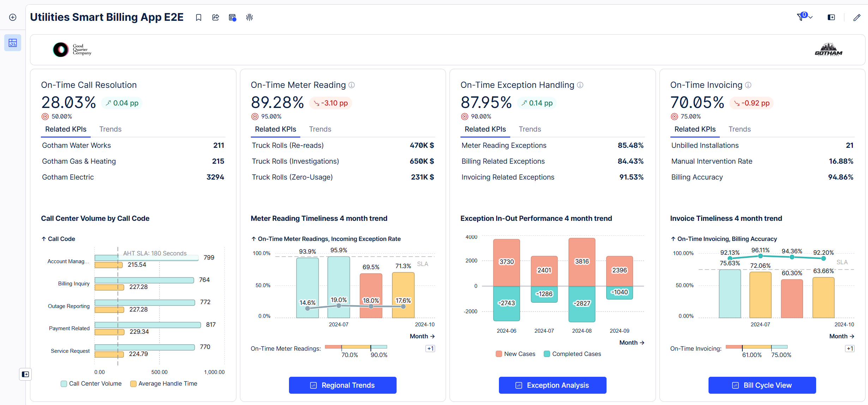Expand the filter dropdown chevron
The width and height of the screenshot is (868, 405).
810,17
